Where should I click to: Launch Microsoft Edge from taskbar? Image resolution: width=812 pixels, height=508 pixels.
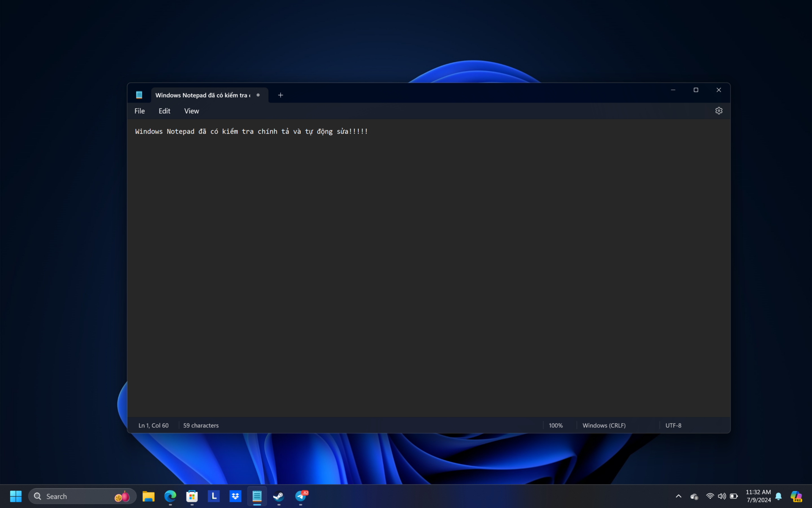point(170,496)
